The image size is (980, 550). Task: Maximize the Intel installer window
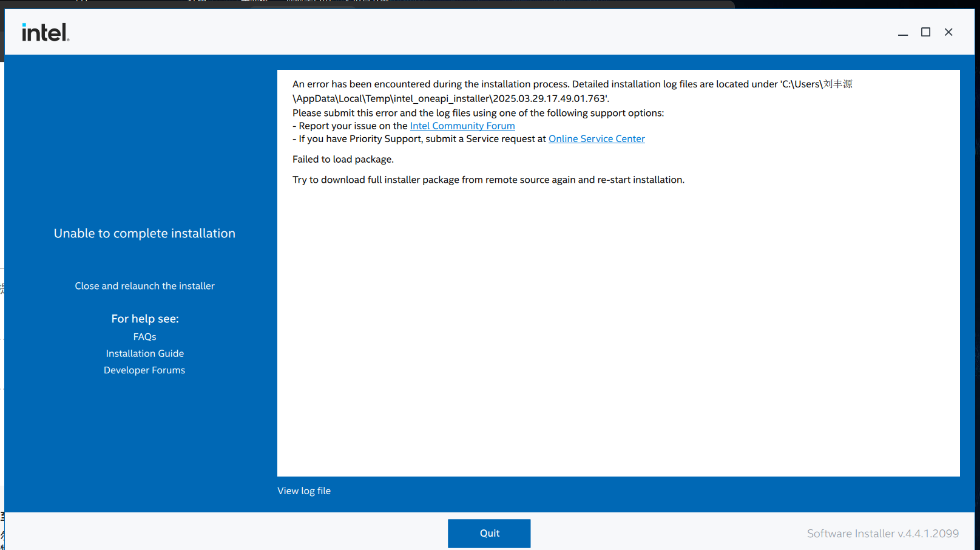tap(925, 32)
